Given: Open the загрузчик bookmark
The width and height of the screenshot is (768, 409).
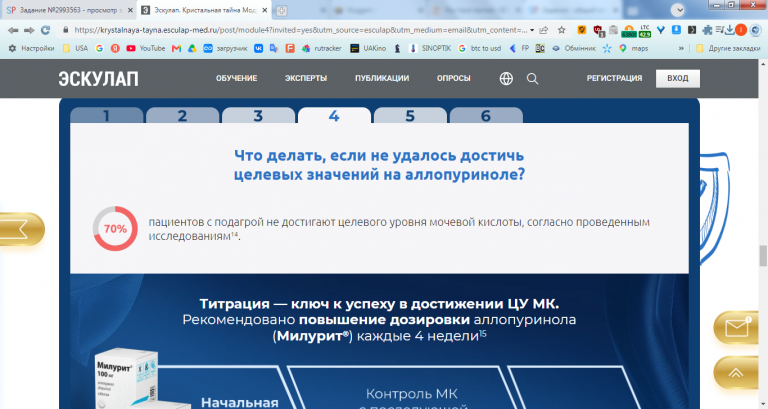Looking at the screenshot, I should pyautogui.click(x=225, y=48).
